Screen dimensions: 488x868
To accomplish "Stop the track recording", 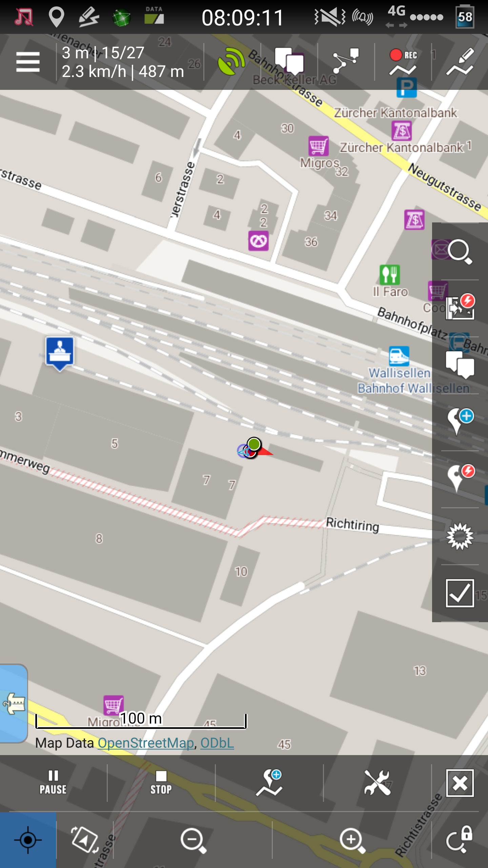I will coord(161,783).
